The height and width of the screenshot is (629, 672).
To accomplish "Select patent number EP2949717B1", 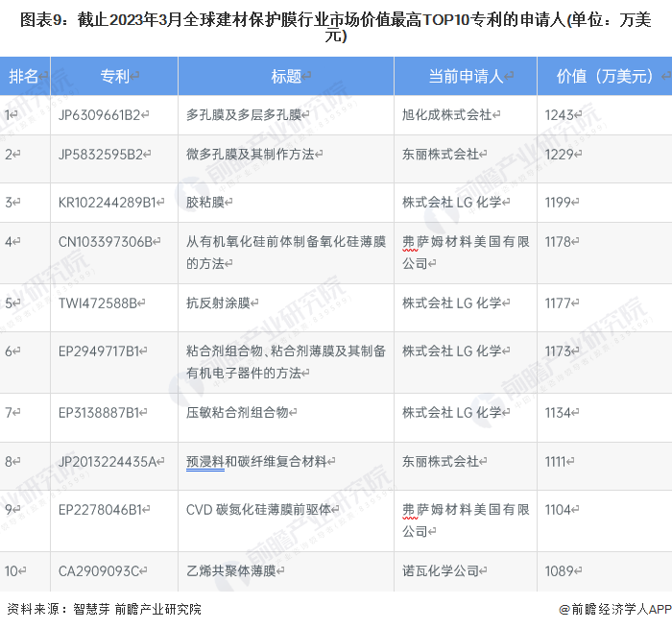I will [99, 351].
